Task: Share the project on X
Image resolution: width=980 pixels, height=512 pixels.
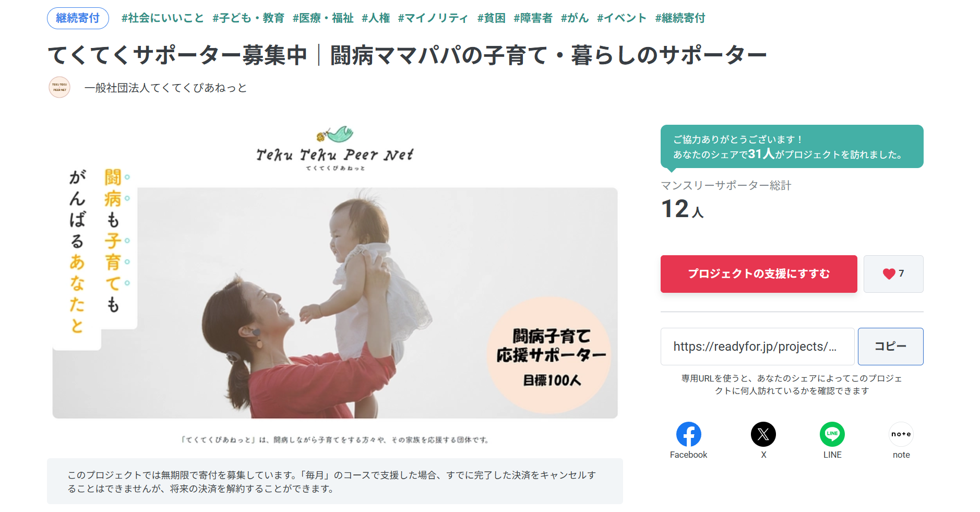Action: tap(763, 434)
